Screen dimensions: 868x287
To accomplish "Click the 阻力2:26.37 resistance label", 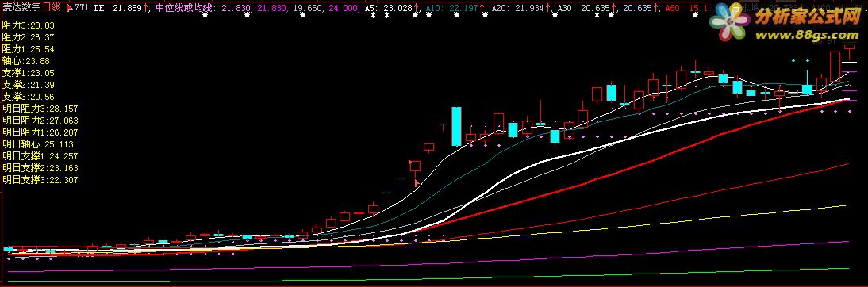I will pos(29,37).
